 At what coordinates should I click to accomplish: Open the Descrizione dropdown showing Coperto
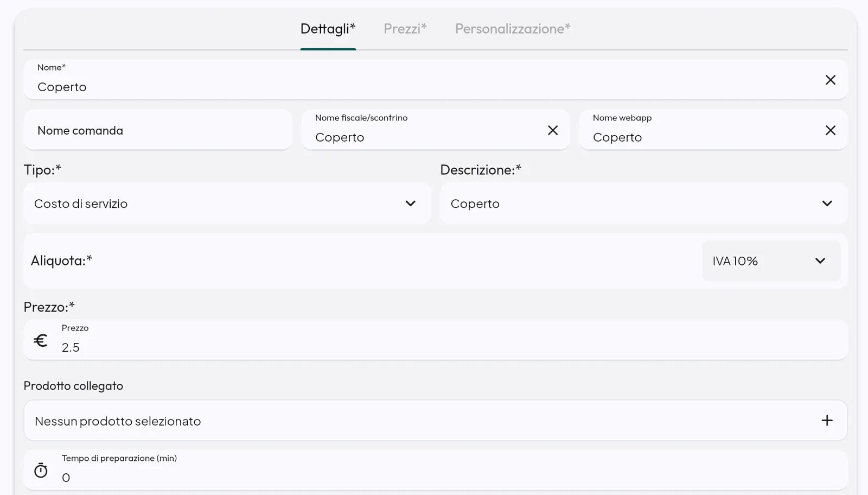pos(643,204)
